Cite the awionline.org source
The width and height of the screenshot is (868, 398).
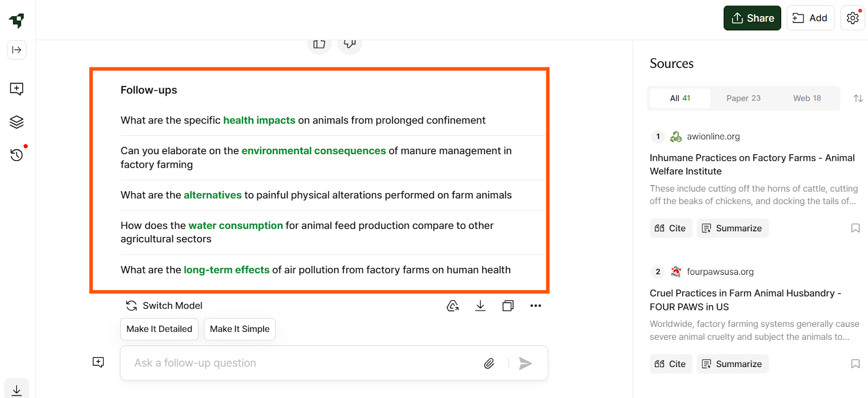(671, 228)
